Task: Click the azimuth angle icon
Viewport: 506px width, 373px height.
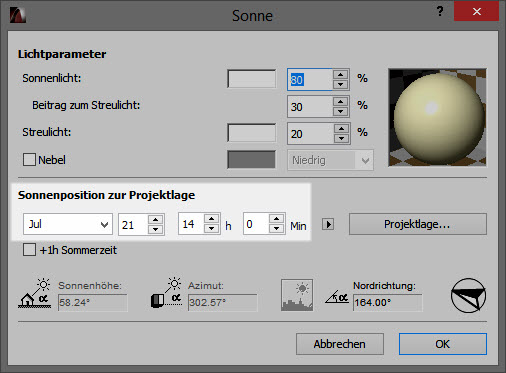Action: coord(166,293)
